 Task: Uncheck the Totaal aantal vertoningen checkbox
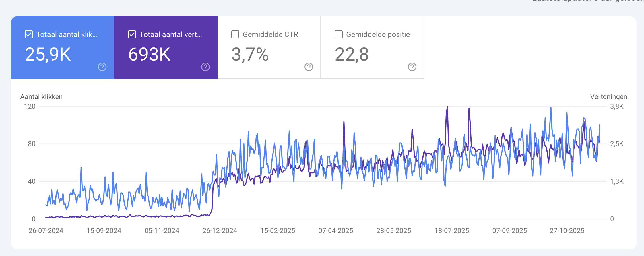[132, 34]
